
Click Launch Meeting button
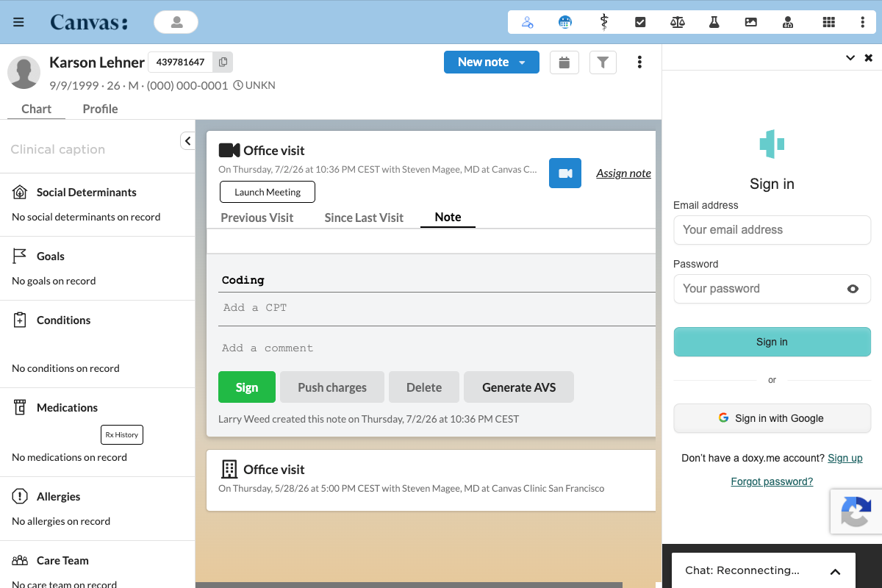click(x=268, y=192)
